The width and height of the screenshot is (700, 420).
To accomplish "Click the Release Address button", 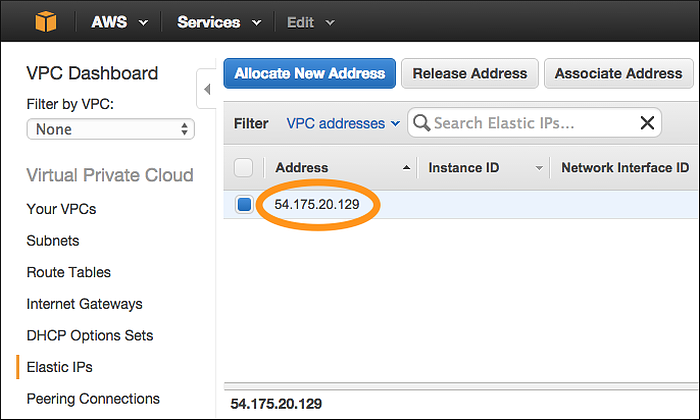I will point(470,73).
